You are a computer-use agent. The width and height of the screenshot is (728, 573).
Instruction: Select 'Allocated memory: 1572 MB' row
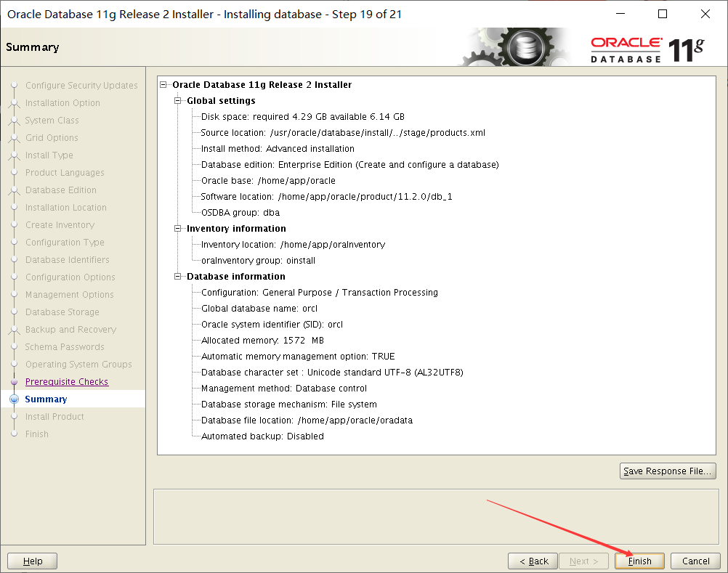(263, 341)
